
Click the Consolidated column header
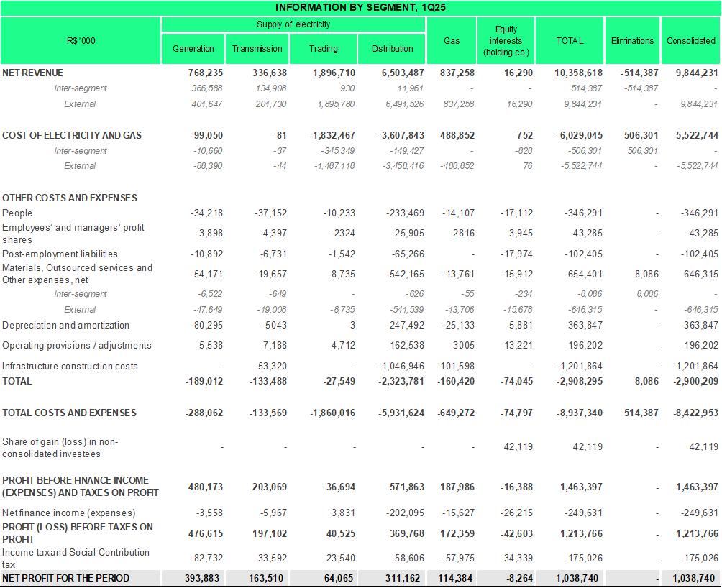point(690,41)
